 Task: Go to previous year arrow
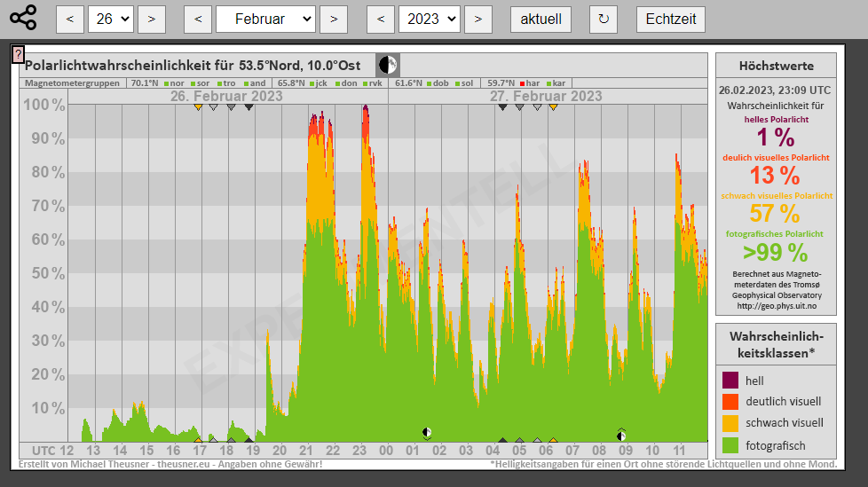(x=381, y=20)
